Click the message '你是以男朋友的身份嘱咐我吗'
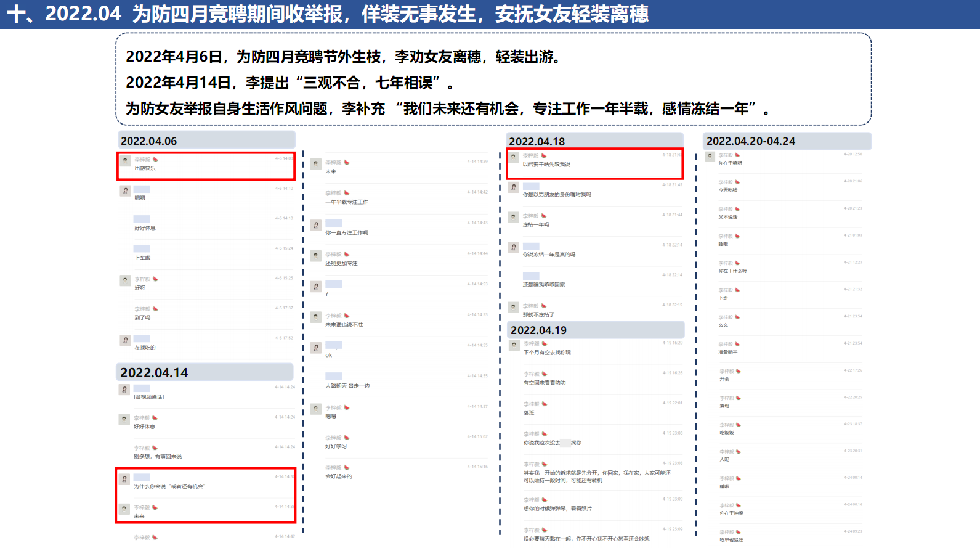This screenshot has width=980, height=548. pyautogui.click(x=557, y=195)
